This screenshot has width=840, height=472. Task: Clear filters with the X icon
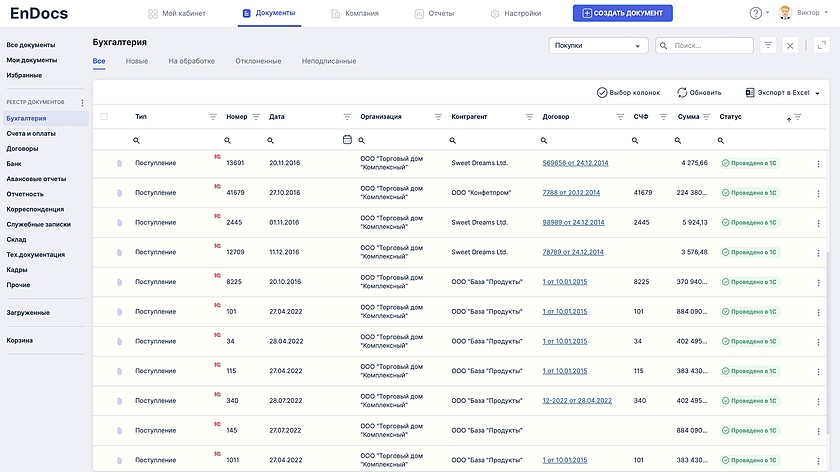pyautogui.click(x=790, y=45)
